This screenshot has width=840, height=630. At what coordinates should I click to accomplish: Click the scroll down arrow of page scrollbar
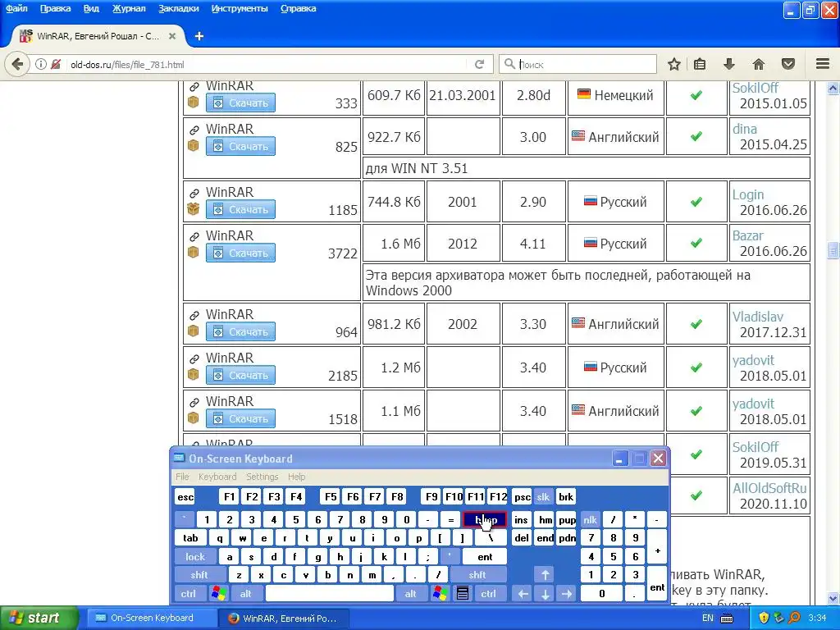pos(833,598)
